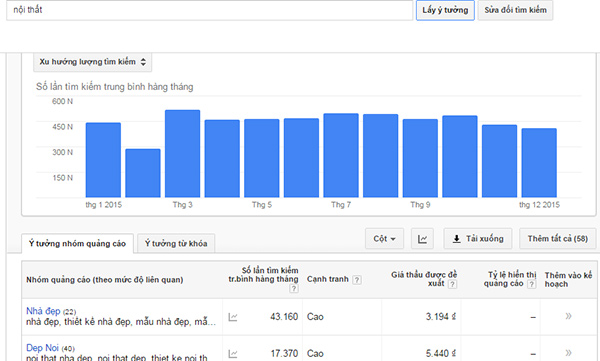Click the 'Tải xuống' download button

click(x=478, y=239)
